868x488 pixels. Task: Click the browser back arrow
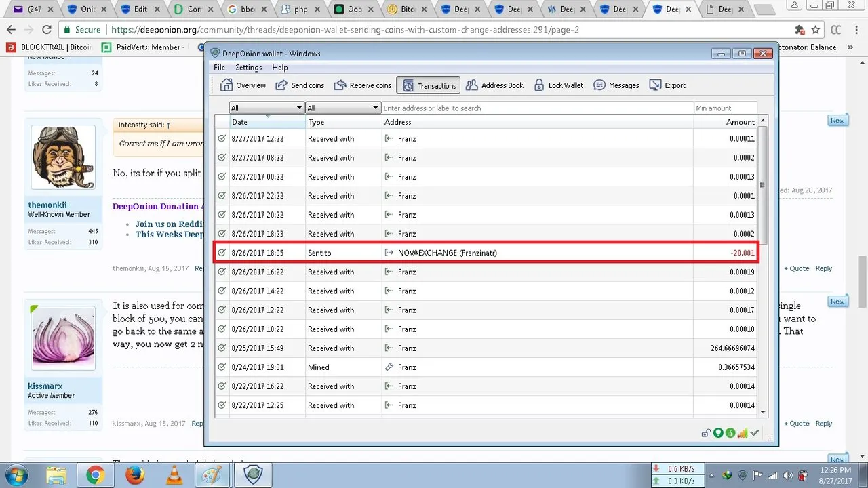coord(11,30)
